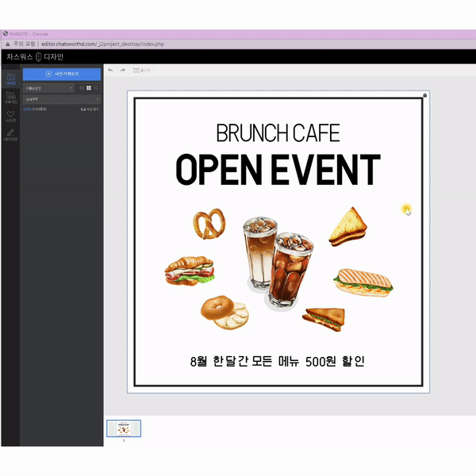Select the BRUNCH CAFE text on canvas

[278, 133]
